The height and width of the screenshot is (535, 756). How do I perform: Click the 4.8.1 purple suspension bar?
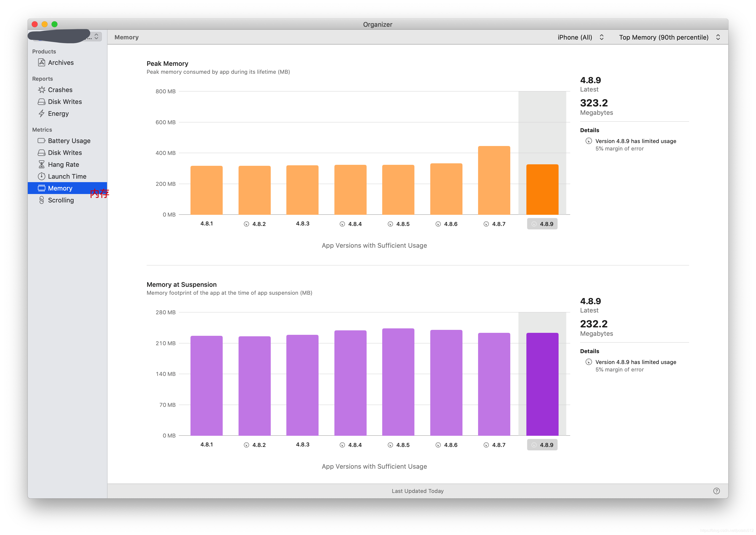[x=206, y=386]
